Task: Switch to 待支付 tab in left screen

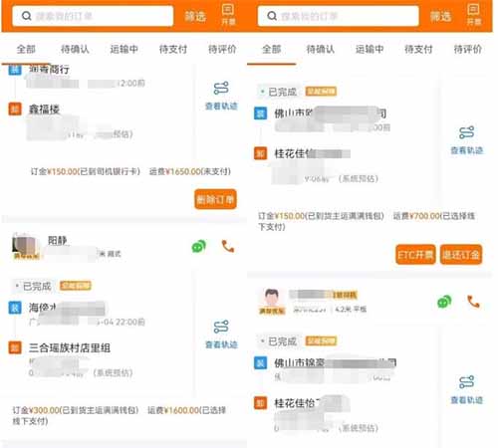Action: [173, 50]
